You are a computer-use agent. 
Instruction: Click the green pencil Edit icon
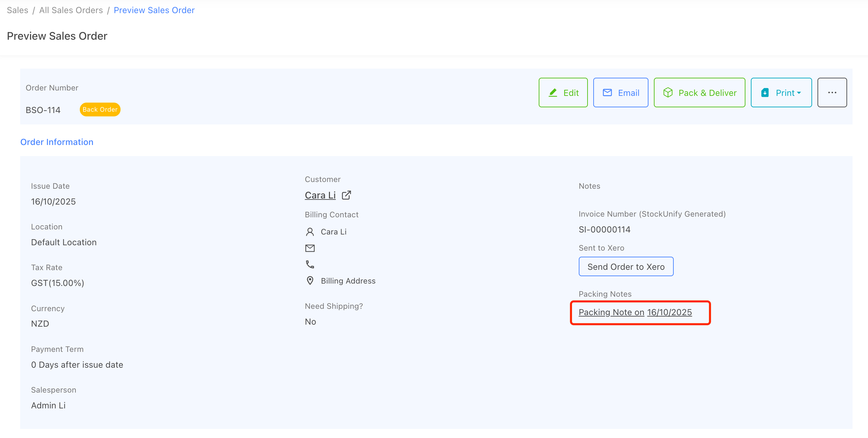click(x=553, y=93)
